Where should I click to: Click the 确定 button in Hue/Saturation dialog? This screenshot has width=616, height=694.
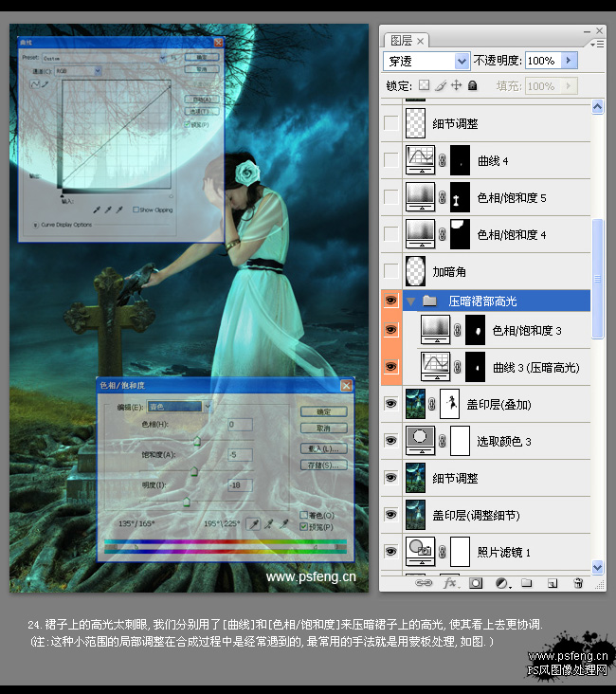(323, 411)
